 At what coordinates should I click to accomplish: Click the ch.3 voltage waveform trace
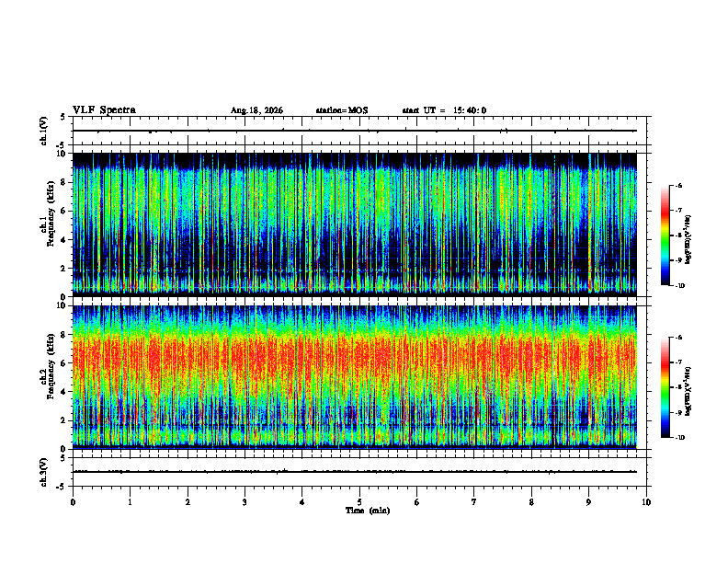355,472
